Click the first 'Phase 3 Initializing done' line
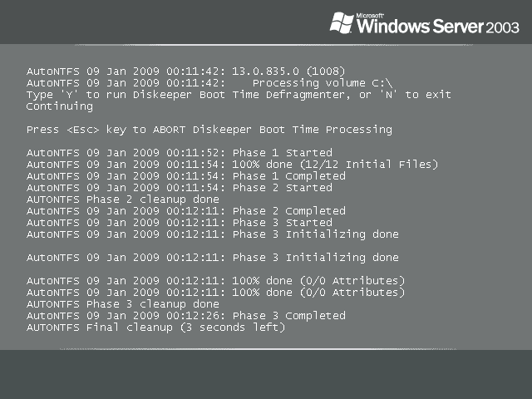Viewport: 532px width, 399px height. pyautogui.click(x=213, y=234)
